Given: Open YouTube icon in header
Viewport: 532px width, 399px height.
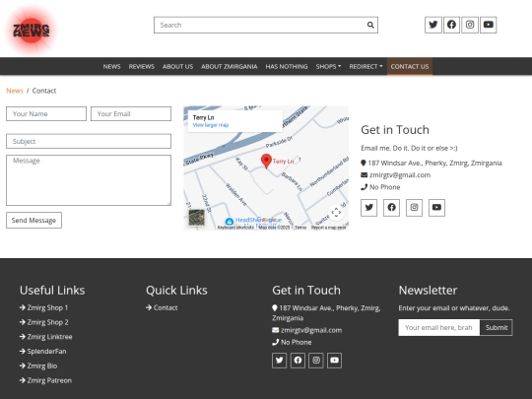Looking at the screenshot, I should 489,25.
